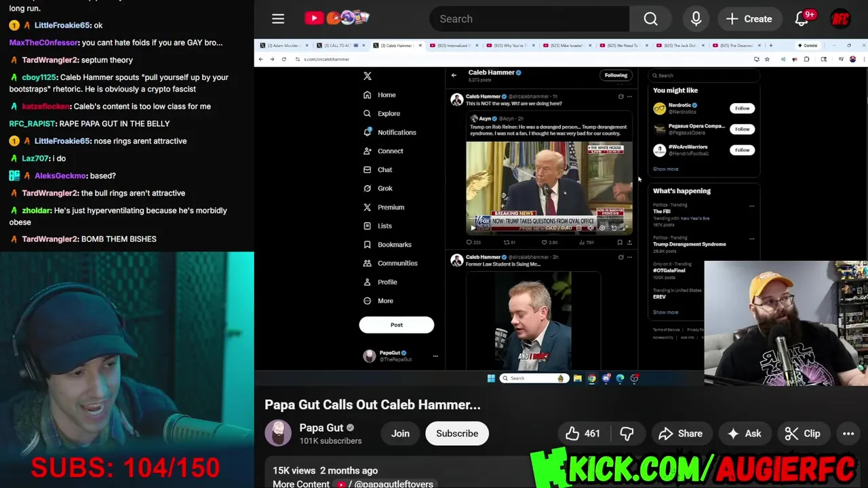
Task: Click Show more under What's happening
Action: click(665, 312)
